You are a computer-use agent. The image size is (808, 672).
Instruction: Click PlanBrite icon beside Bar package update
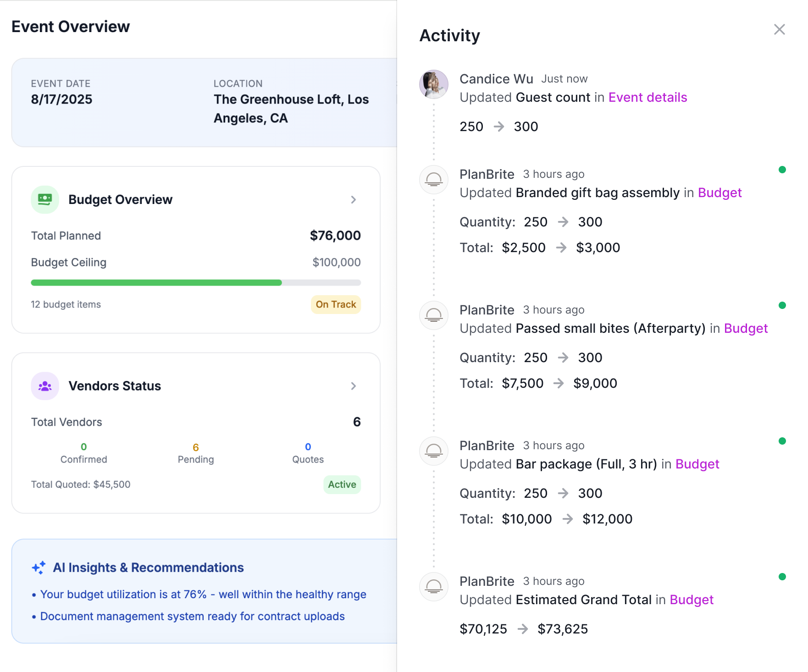click(x=433, y=451)
